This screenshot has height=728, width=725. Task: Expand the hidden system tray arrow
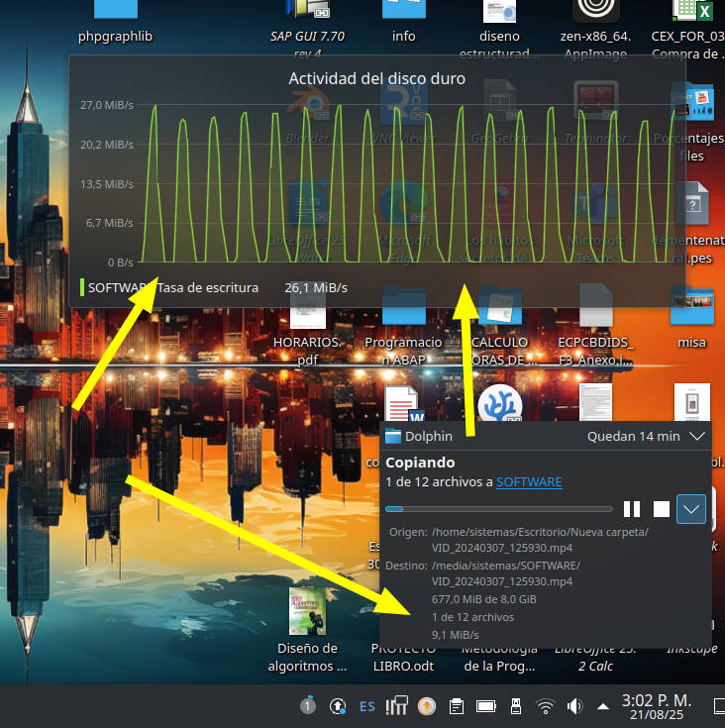603,706
